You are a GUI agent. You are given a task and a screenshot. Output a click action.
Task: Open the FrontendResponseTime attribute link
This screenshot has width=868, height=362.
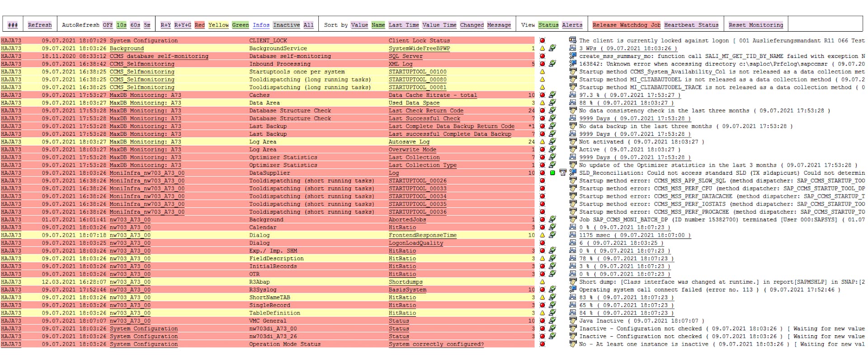point(422,235)
